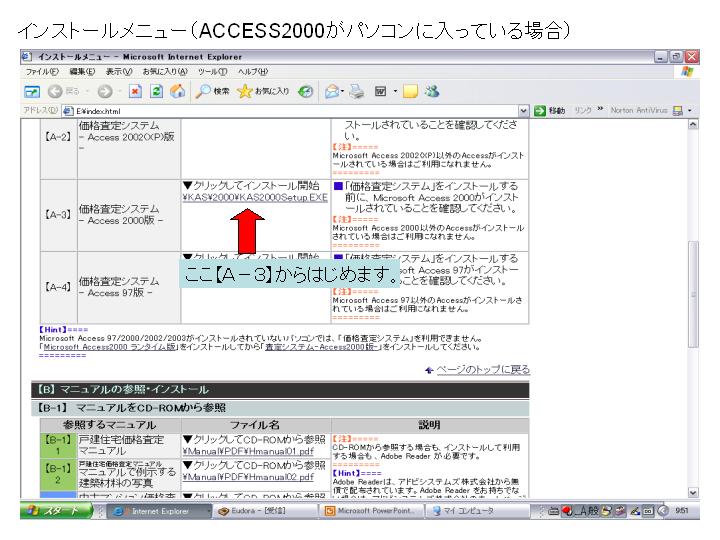Click the Microsoft Access2000 ランタイム版 link
720x540 pixels.
click(109, 347)
